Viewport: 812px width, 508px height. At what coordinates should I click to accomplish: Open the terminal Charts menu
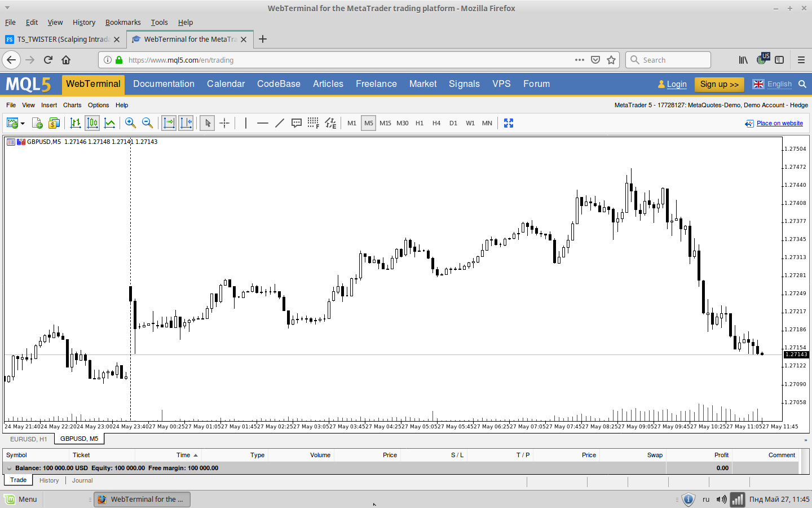pyautogui.click(x=72, y=105)
